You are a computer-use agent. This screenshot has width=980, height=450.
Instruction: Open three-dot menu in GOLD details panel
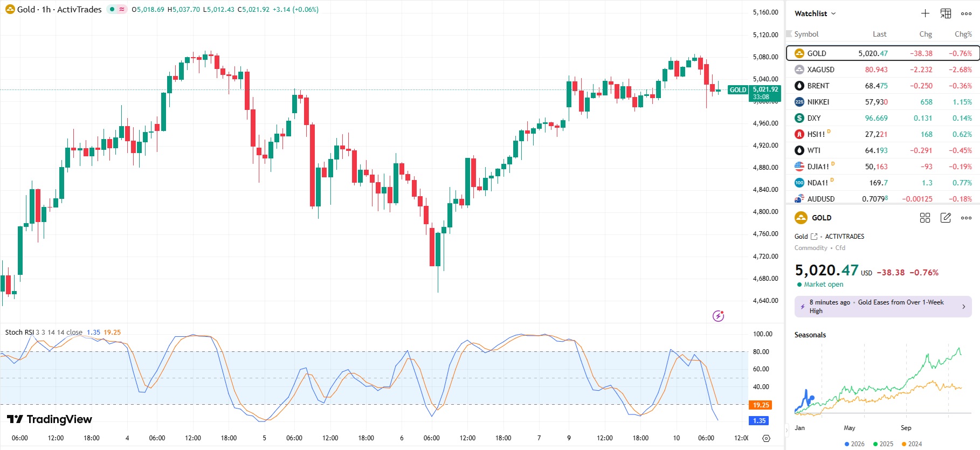tap(966, 218)
